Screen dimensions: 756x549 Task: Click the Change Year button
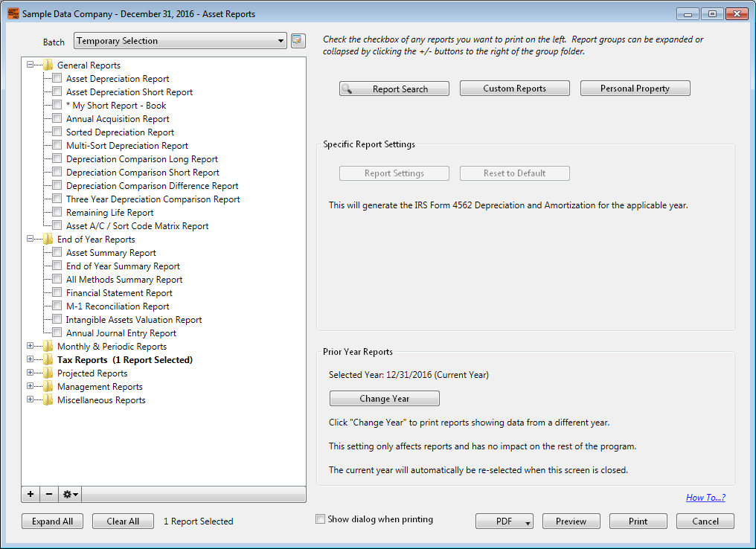384,399
